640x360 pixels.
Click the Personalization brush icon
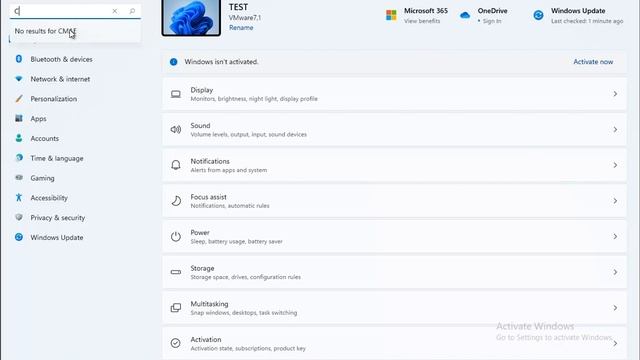click(x=19, y=98)
